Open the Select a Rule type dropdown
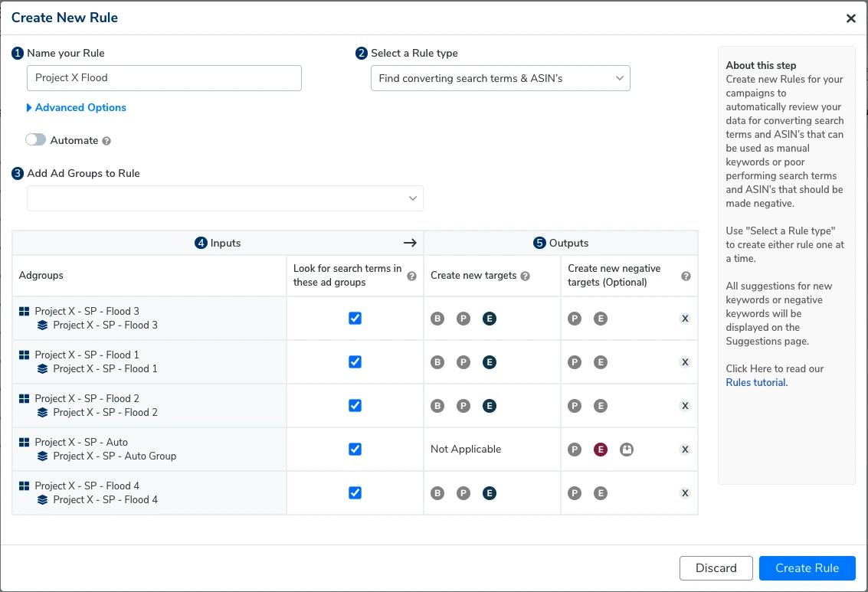The width and height of the screenshot is (868, 592). pos(500,78)
